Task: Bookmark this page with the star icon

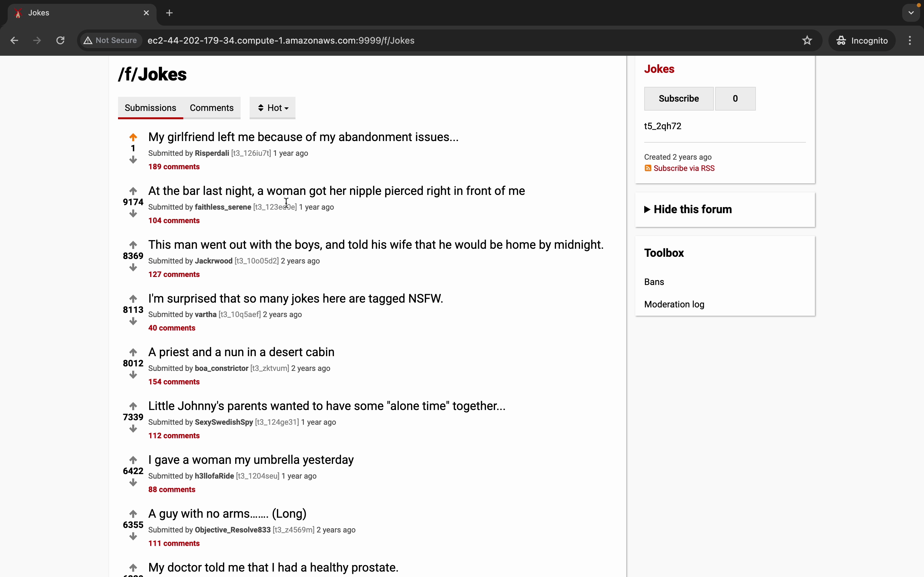Action: tap(807, 40)
